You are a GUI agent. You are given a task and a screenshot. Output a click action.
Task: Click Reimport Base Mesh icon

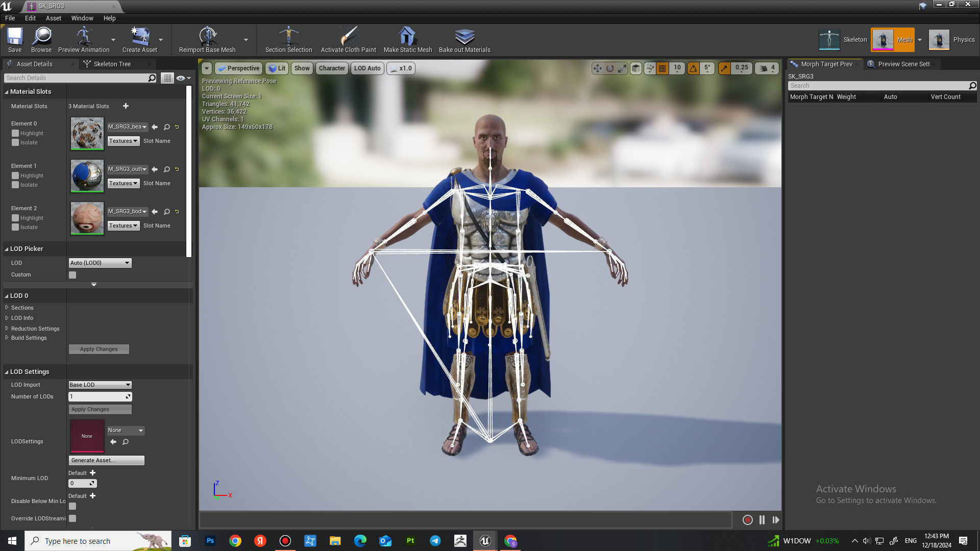pyautogui.click(x=207, y=37)
